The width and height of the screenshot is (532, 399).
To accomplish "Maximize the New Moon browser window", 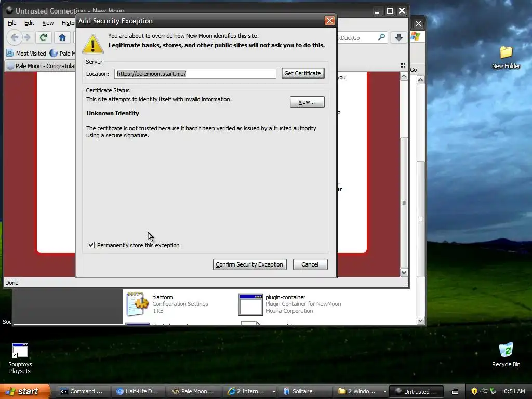I will (390, 11).
